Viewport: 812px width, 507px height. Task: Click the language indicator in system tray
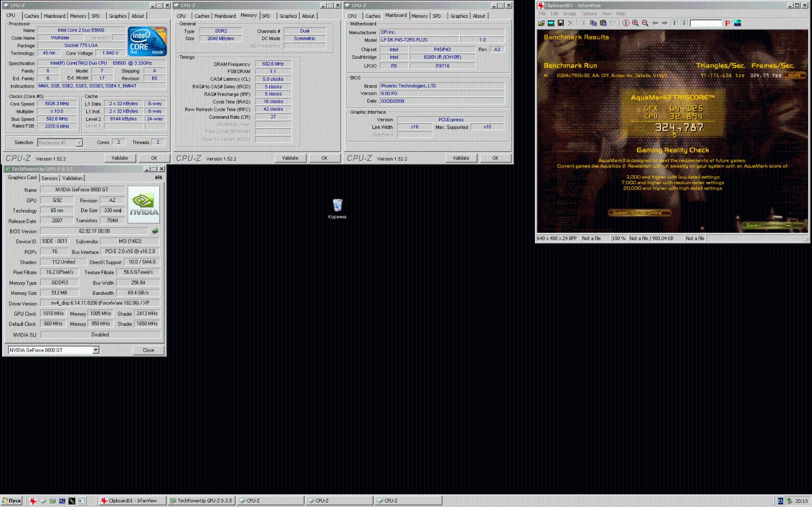pyautogui.click(x=781, y=501)
